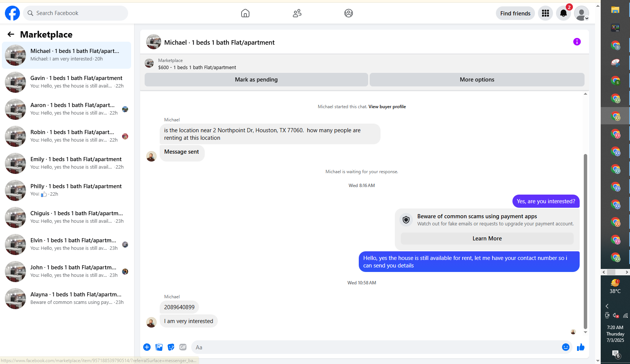630x364 pixels.
Task: Choose a sticker icon
Action: [x=171, y=347]
